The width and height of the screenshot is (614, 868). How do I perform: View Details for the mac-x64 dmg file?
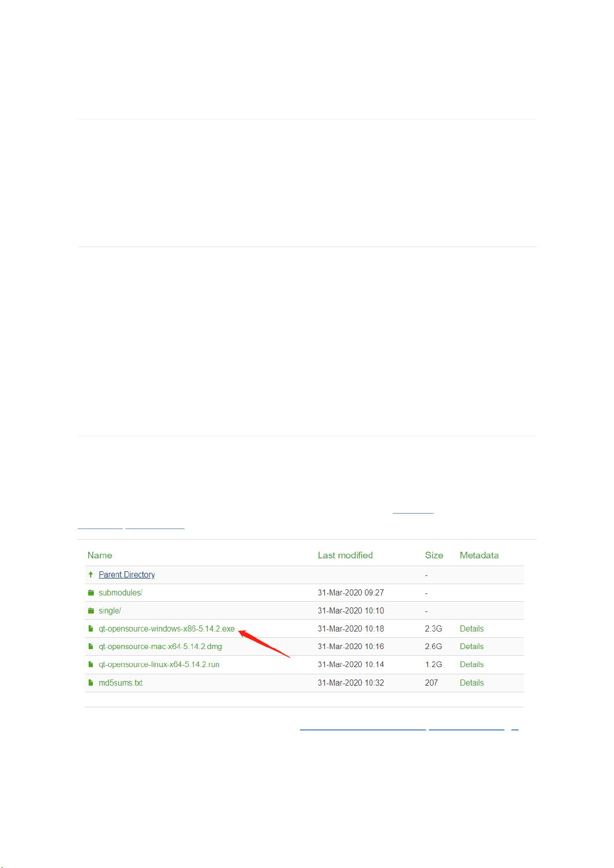coord(471,646)
